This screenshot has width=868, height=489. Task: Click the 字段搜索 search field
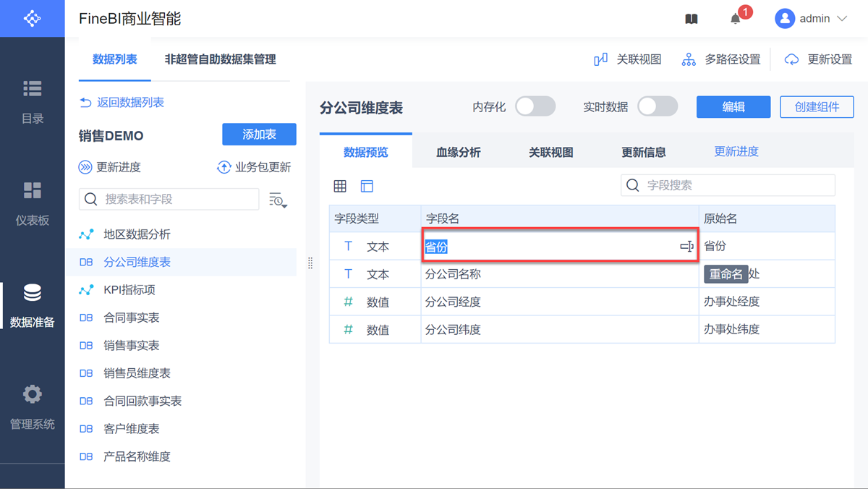[x=728, y=185]
